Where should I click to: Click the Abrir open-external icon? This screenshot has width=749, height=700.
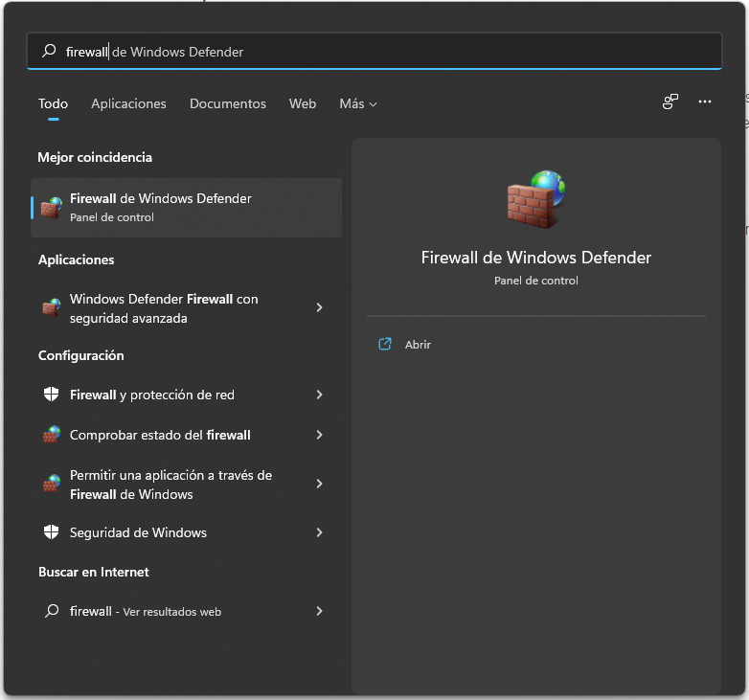[385, 344]
